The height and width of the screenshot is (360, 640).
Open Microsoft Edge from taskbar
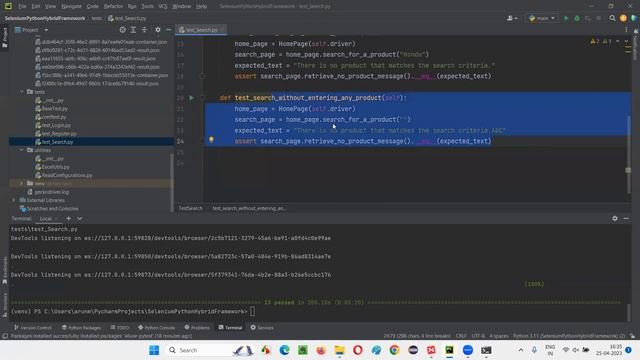click(284, 350)
